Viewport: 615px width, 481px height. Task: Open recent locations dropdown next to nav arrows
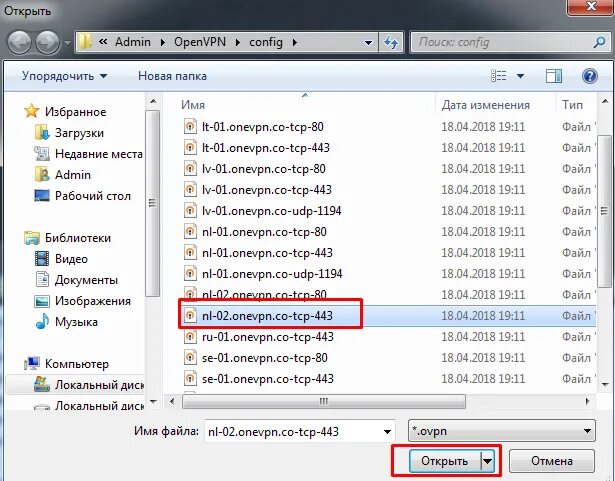click(x=67, y=42)
